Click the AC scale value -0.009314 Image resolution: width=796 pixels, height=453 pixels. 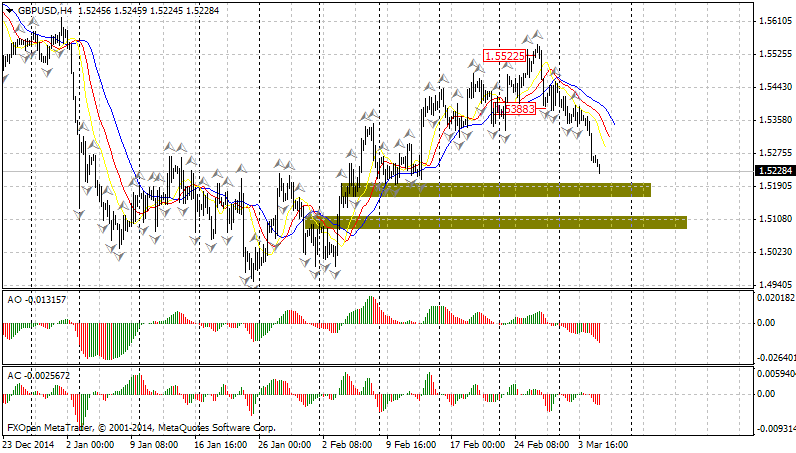pyautogui.click(x=776, y=428)
